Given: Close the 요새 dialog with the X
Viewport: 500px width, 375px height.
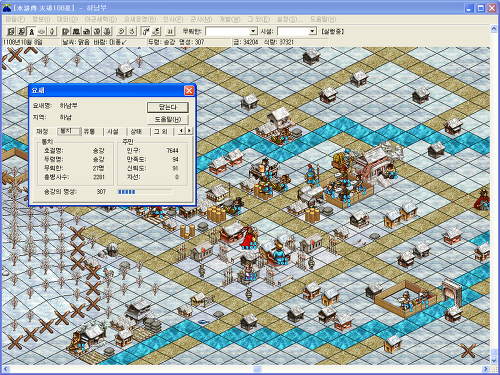Looking at the screenshot, I should (x=189, y=90).
